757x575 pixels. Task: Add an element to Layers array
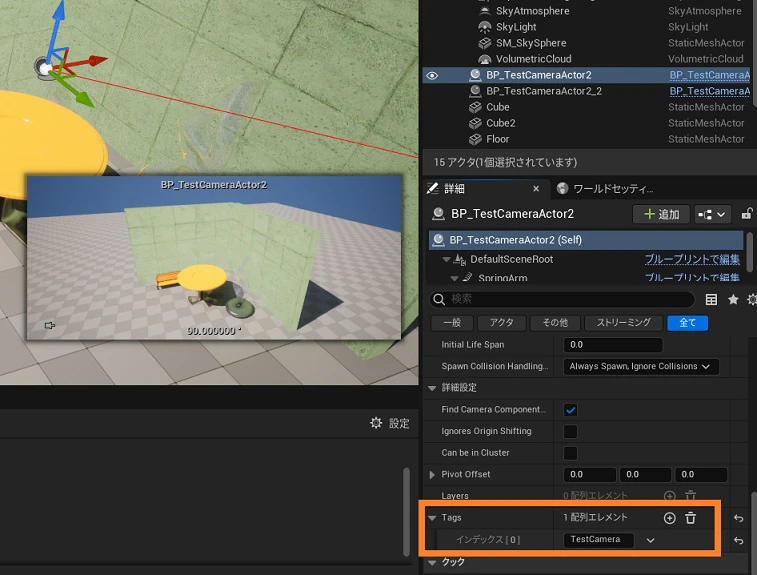pyautogui.click(x=669, y=495)
